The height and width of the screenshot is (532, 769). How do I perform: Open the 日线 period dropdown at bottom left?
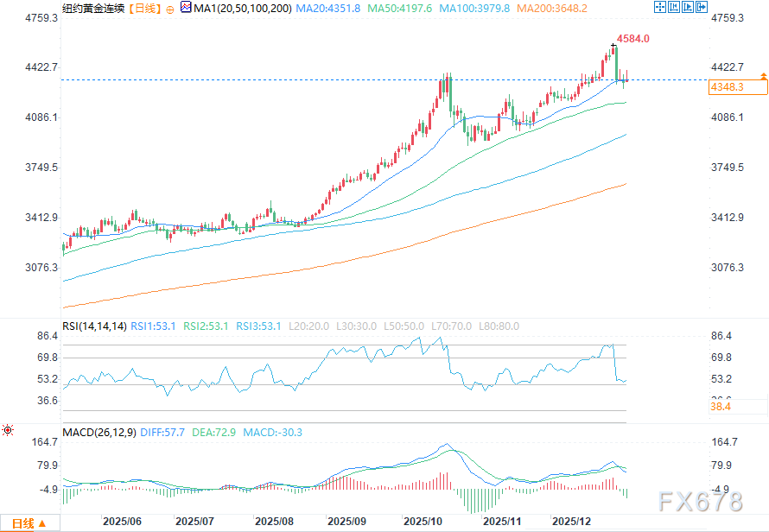(x=29, y=523)
